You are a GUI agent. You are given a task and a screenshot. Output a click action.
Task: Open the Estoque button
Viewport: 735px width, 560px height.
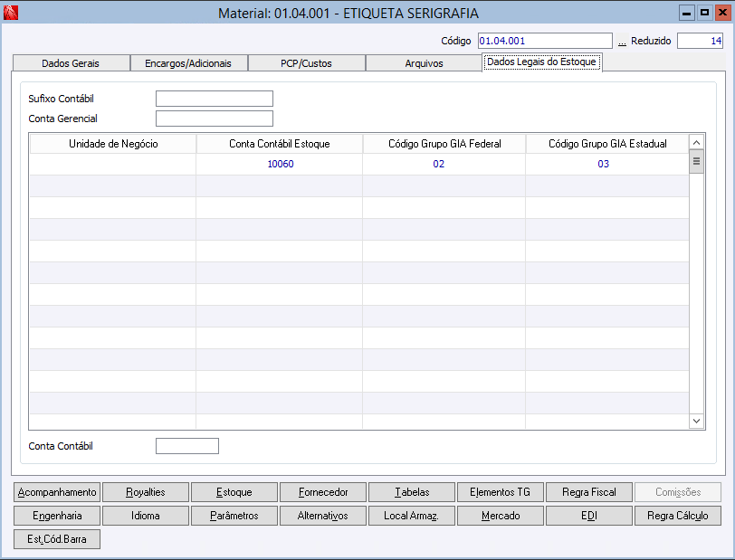tap(234, 492)
